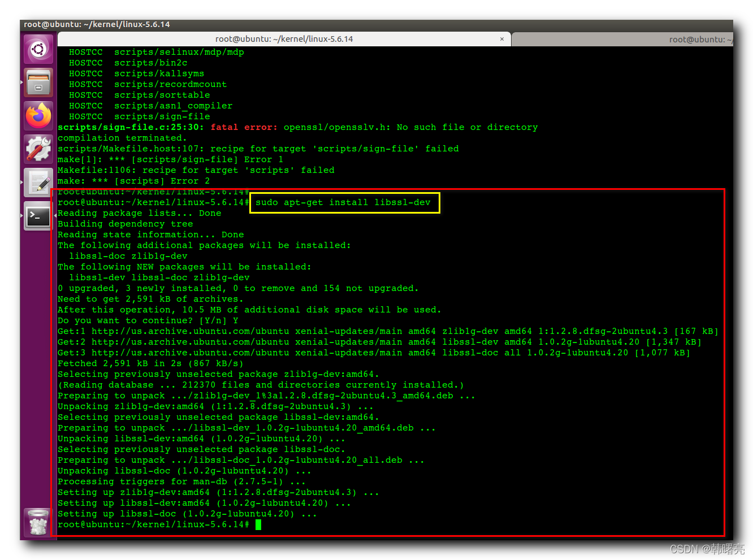Launch Firefox from the dock

coord(38,116)
